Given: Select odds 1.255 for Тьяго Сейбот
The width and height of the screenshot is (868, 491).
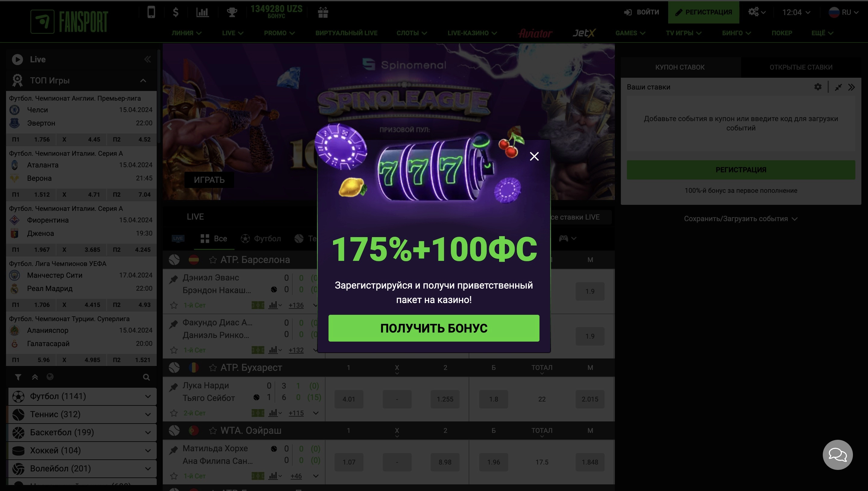Looking at the screenshot, I should click(445, 399).
